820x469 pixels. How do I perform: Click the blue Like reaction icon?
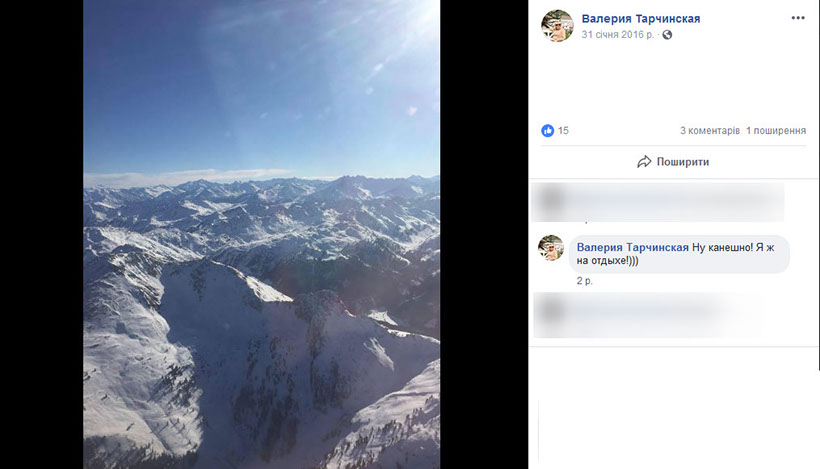[x=547, y=131]
